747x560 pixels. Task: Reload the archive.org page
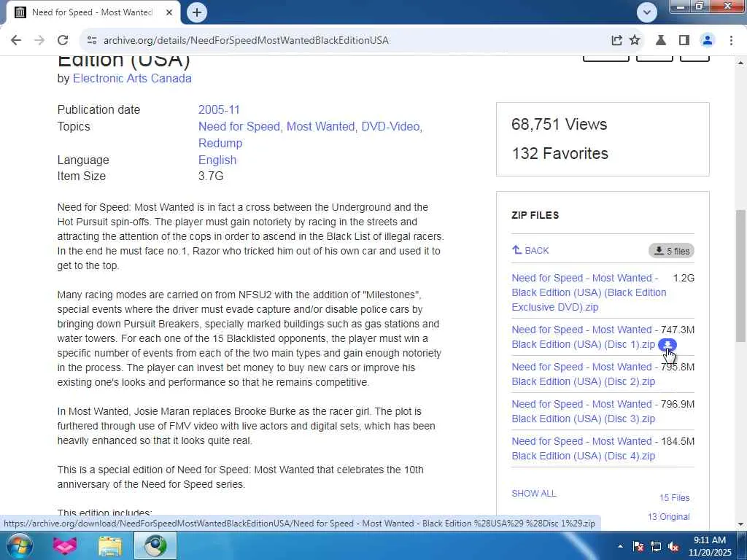click(x=63, y=41)
